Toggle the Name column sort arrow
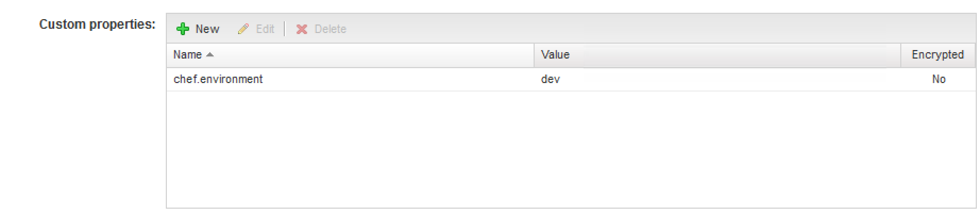This screenshot has width=980, height=214. 210,55
